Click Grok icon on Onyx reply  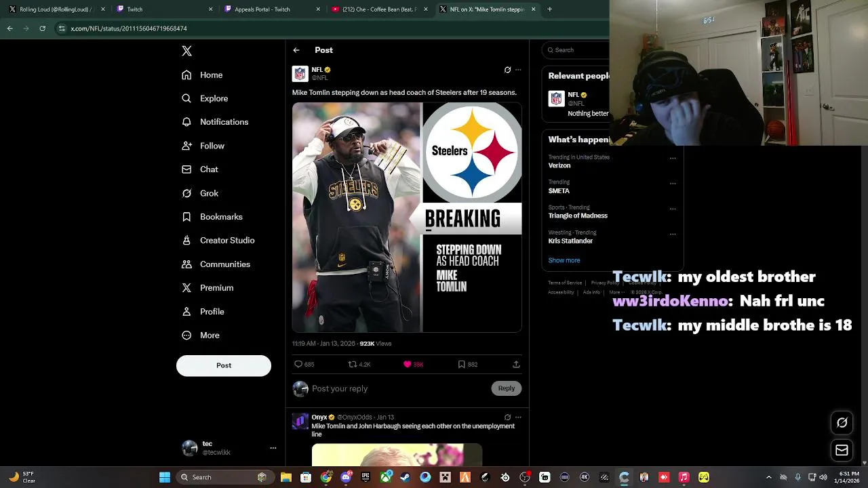[507, 418]
